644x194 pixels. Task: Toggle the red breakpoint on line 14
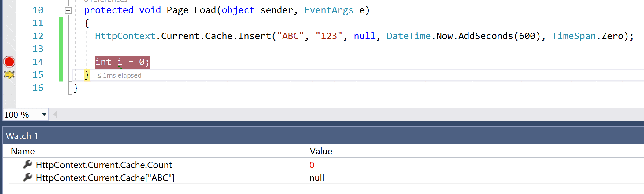pos(9,62)
